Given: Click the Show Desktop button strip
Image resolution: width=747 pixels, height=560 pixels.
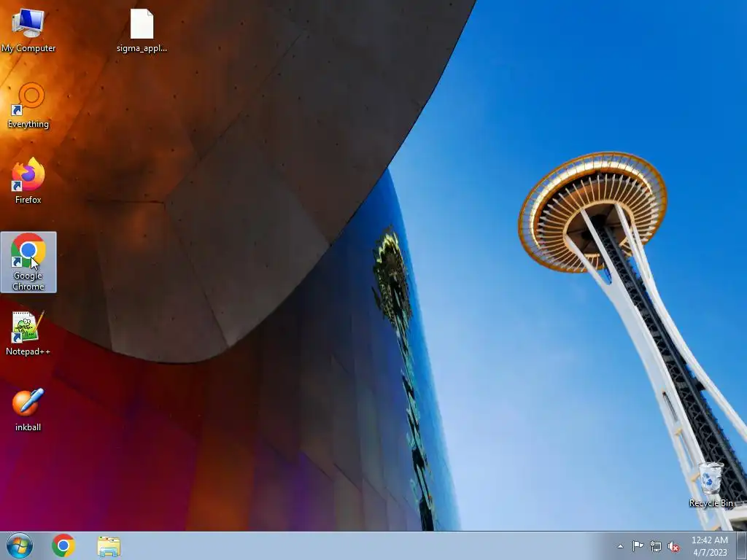Looking at the screenshot, I should [x=742, y=545].
